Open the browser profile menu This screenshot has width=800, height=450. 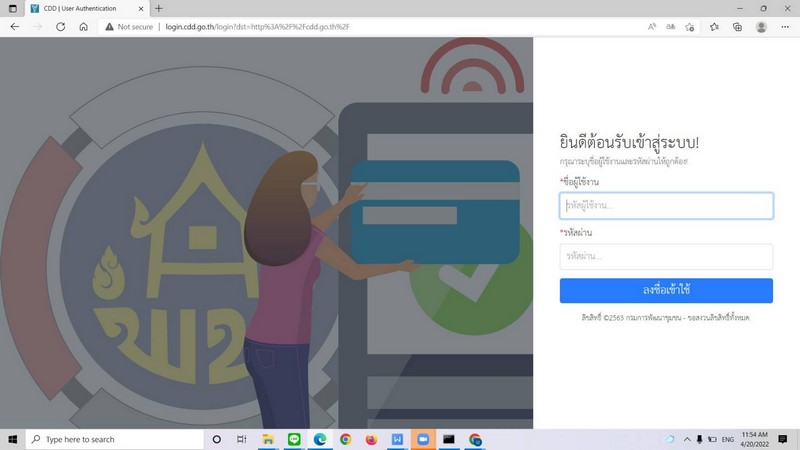(x=761, y=27)
